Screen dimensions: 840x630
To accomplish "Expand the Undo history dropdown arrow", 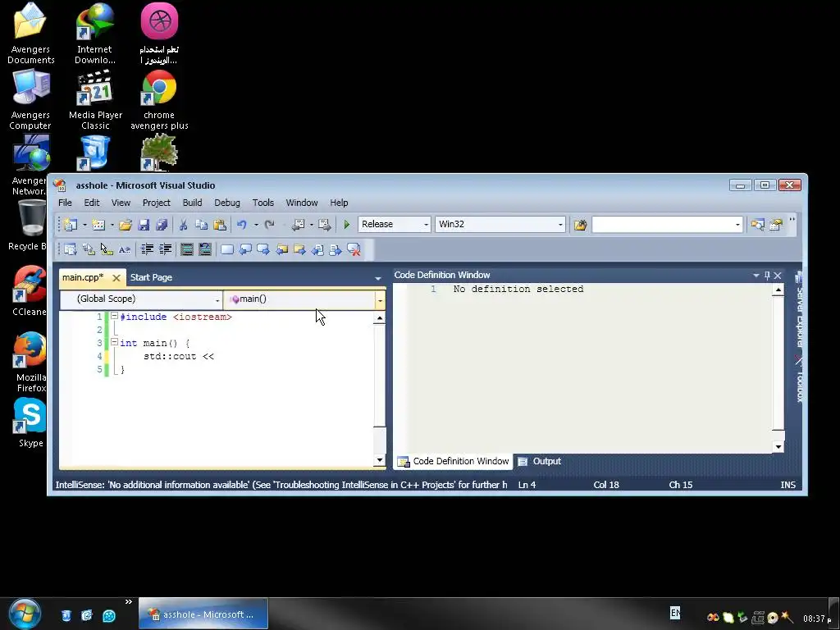I will pyautogui.click(x=256, y=225).
